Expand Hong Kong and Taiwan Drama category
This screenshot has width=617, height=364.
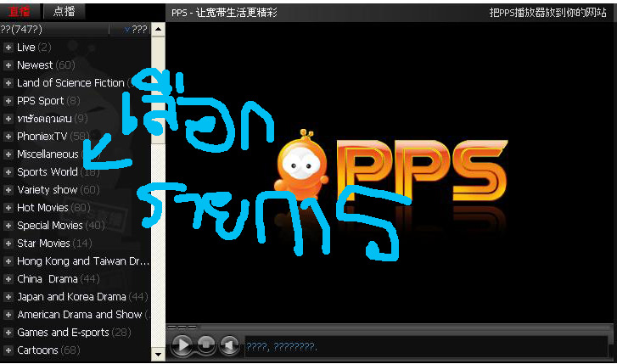click(x=8, y=261)
